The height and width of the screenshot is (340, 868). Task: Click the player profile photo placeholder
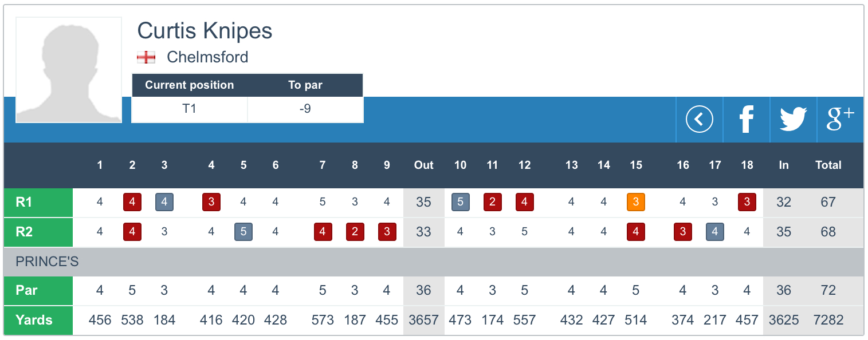coord(69,70)
